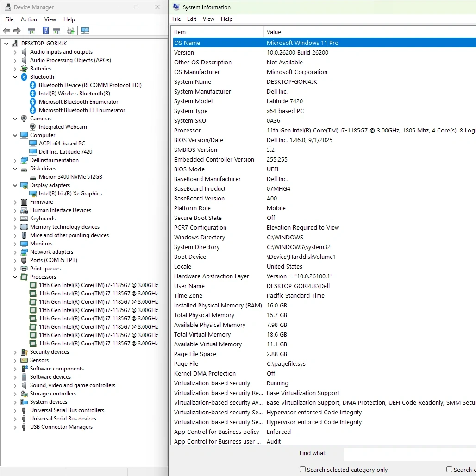Select the Micron 3400 NVMe 512GB drive
The height and width of the screenshot is (476, 476).
click(70, 177)
